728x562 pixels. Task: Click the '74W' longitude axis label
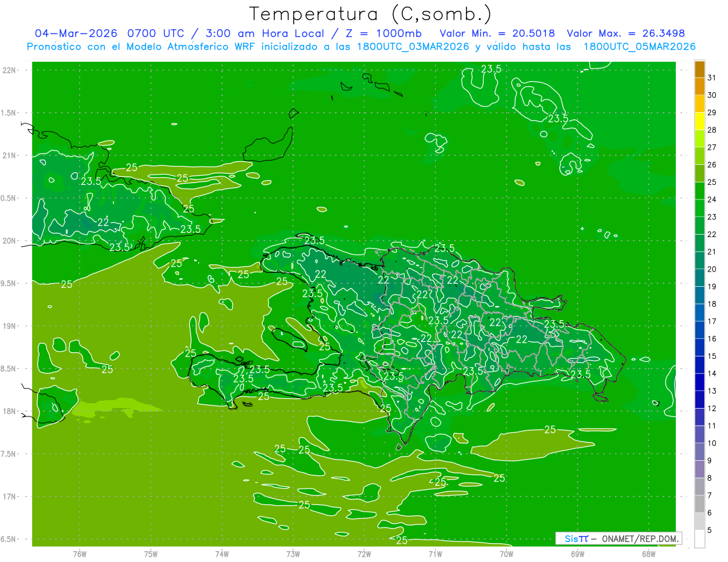(x=221, y=553)
